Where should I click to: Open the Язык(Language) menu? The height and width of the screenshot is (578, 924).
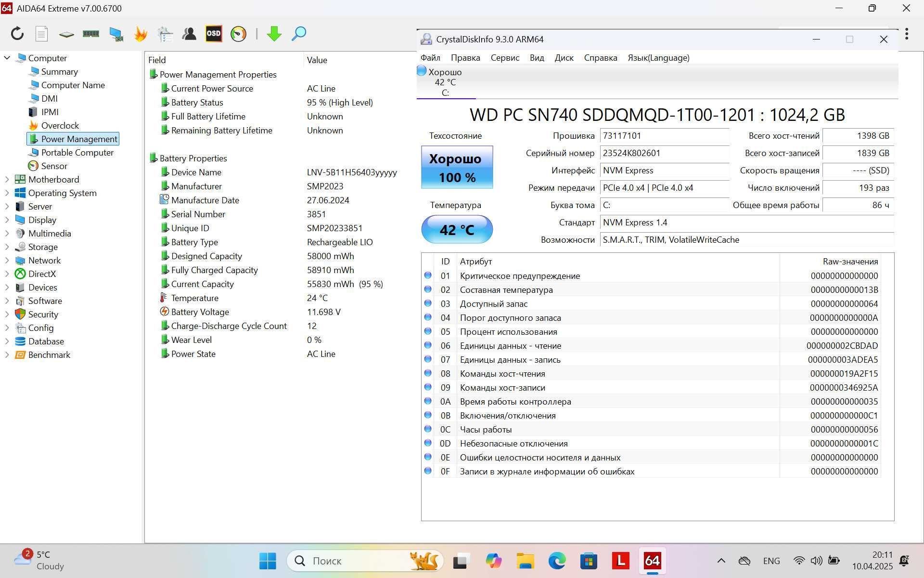658,58
